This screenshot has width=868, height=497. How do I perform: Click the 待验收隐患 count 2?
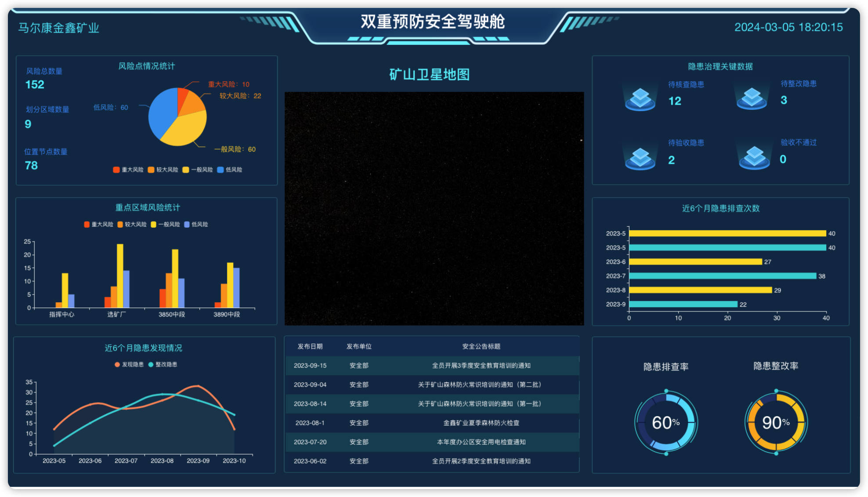pos(672,160)
